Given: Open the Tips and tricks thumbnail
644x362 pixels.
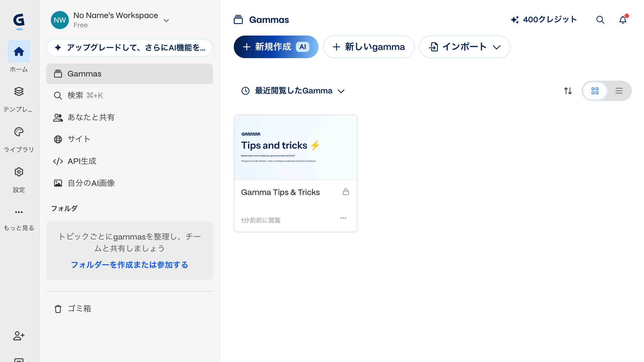Looking at the screenshot, I should point(295,147).
